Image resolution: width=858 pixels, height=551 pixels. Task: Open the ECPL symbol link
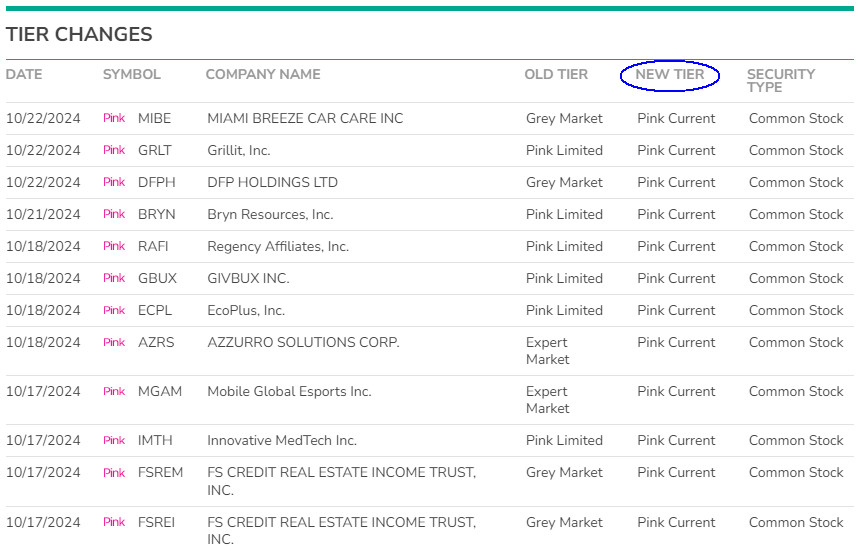point(155,311)
